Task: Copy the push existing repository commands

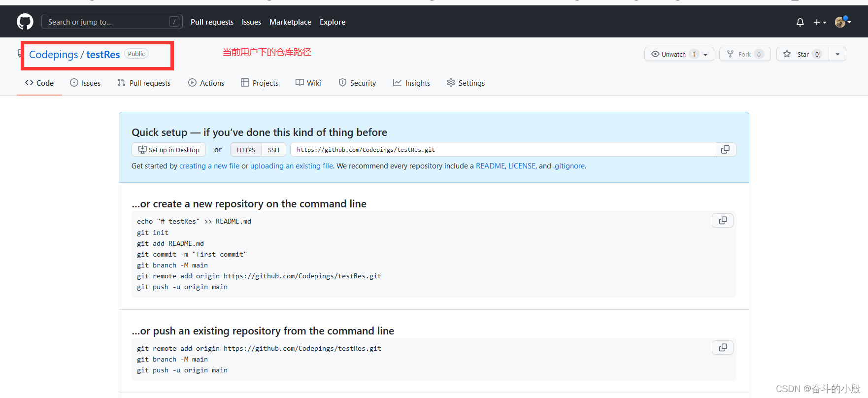Action: [723, 348]
